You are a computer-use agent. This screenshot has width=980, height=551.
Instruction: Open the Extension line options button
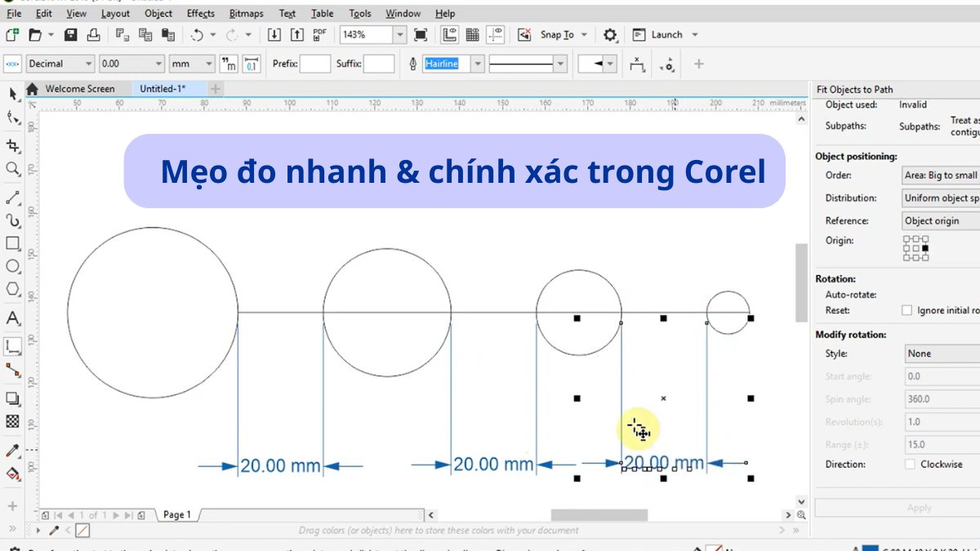668,64
